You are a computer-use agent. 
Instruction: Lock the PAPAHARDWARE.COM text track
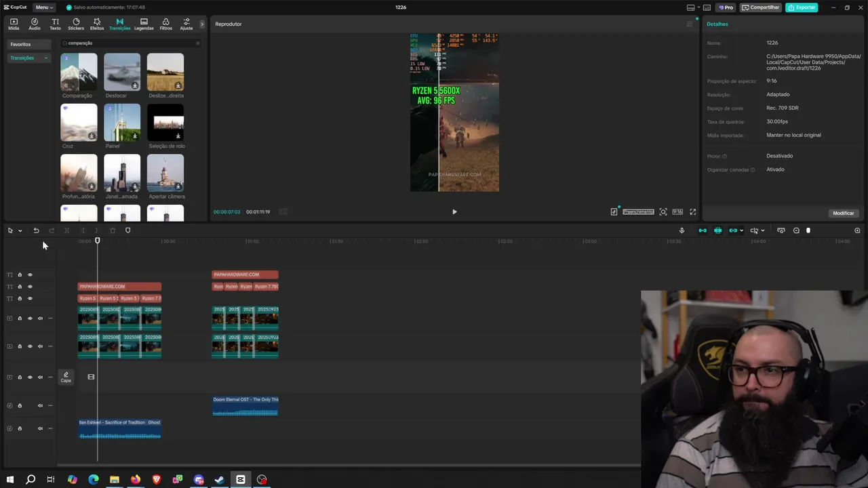click(x=20, y=287)
